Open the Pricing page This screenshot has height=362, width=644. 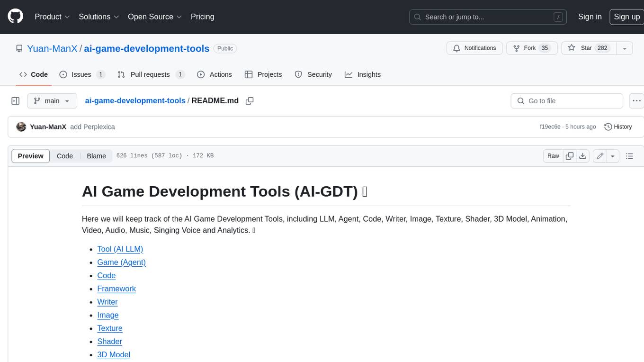click(x=202, y=17)
